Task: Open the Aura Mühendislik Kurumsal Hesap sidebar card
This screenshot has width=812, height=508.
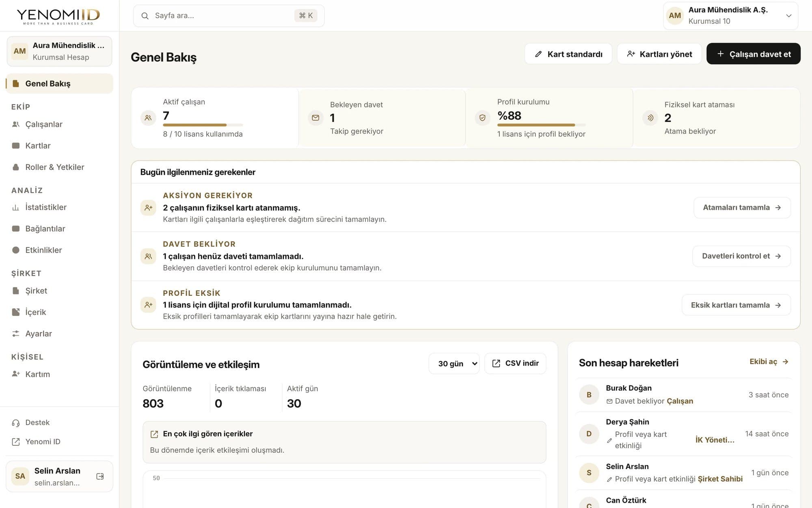Action: click(59, 51)
